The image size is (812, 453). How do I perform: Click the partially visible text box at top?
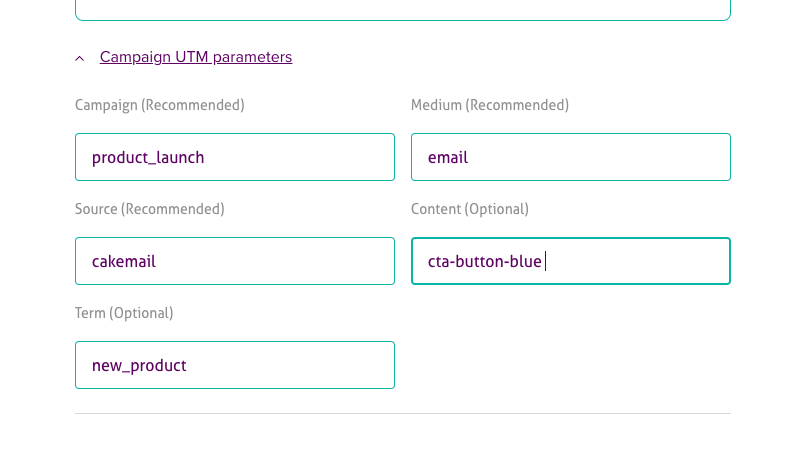point(402,10)
